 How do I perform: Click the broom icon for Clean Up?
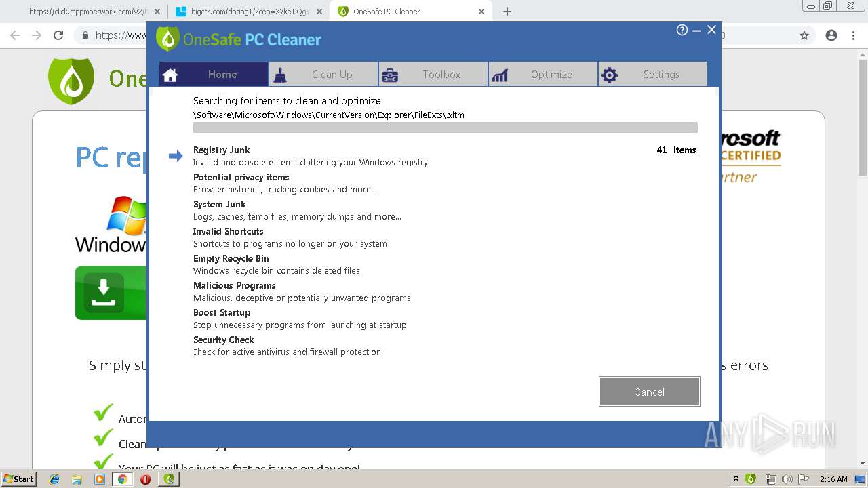pyautogui.click(x=279, y=75)
